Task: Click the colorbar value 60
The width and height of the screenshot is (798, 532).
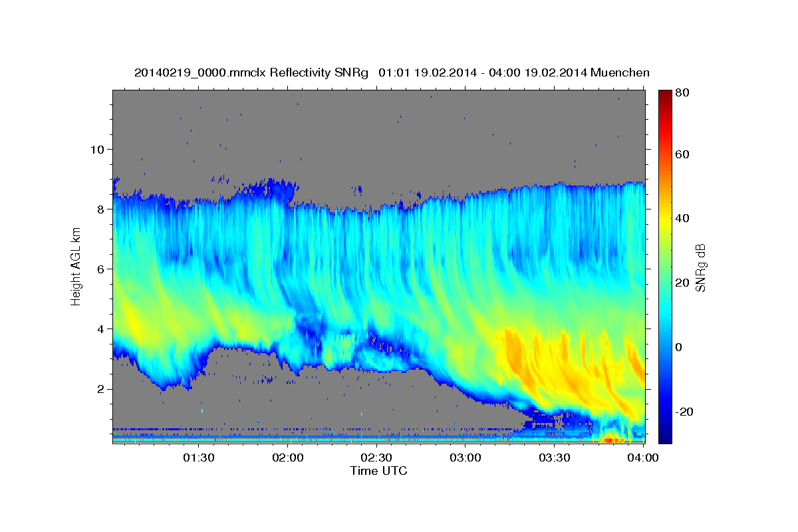Action: click(x=683, y=154)
